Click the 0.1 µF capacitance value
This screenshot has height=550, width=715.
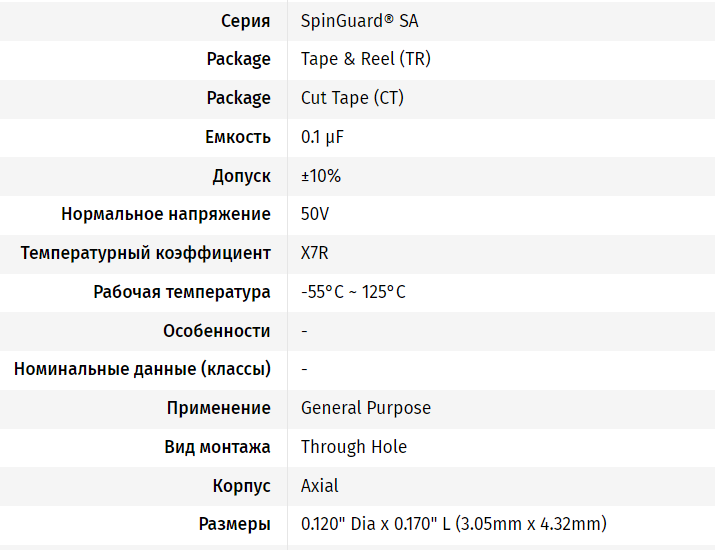point(323,137)
